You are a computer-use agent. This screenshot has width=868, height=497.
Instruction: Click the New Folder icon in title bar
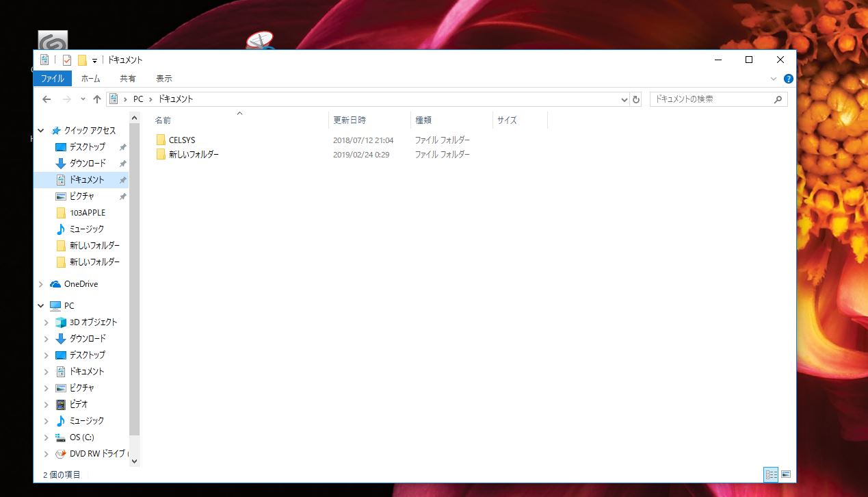82,60
